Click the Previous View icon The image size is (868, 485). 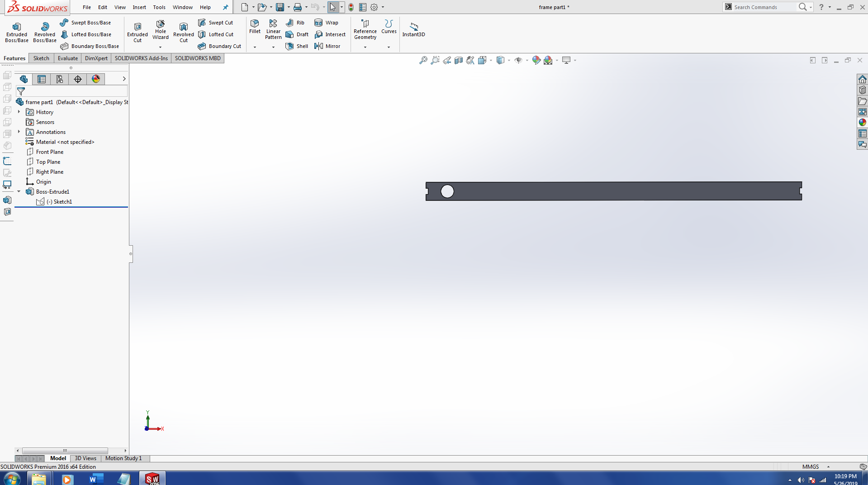[447, 60]
